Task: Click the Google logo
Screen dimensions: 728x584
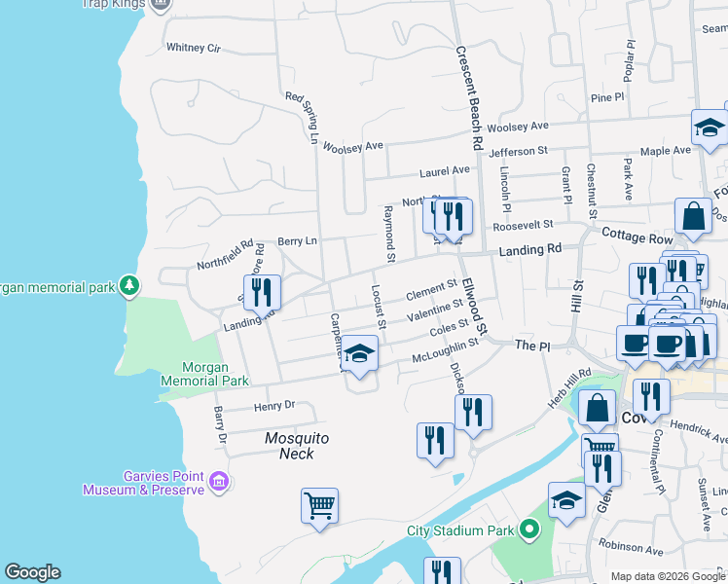Action: click(32, 572)
